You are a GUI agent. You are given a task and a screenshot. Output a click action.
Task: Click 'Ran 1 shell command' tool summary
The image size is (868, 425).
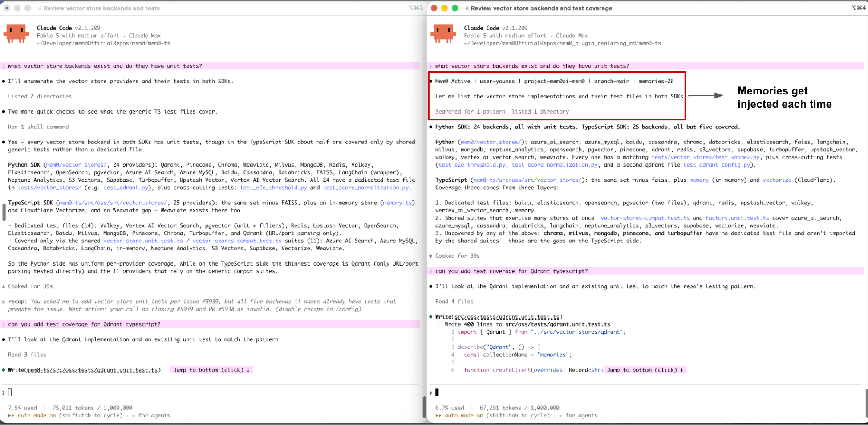click(38, 127)
